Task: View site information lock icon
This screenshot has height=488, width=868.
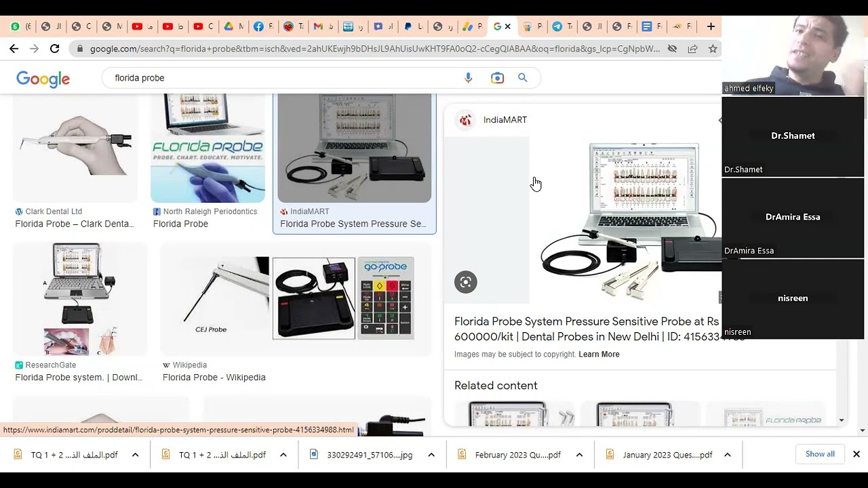Action: click(x=81, y=49)
